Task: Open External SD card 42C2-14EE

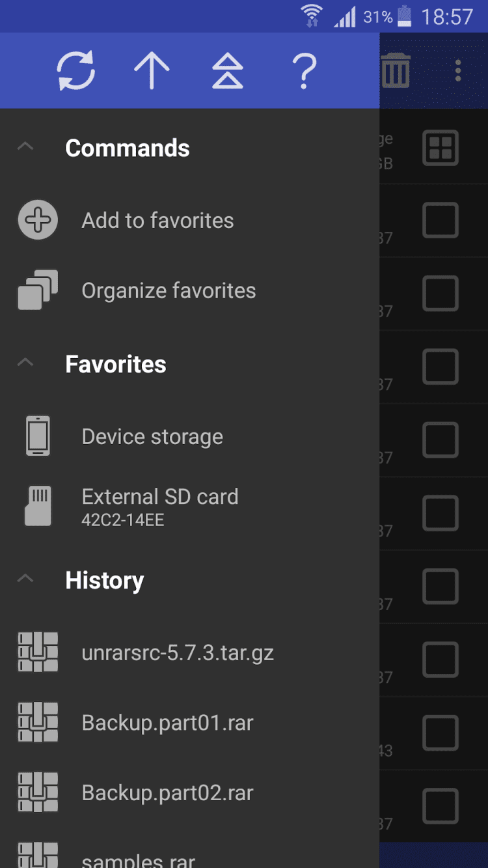Action: pyautogui.click(x=159, y=505)
